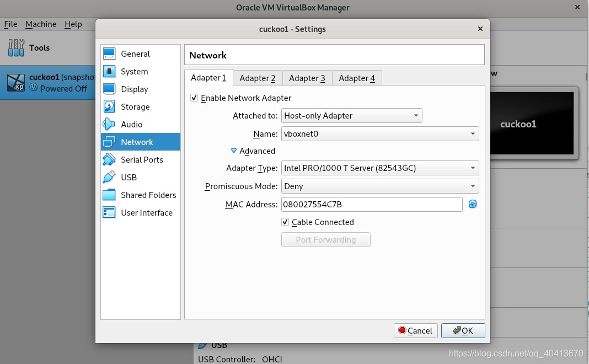Select the General category label
Viewport: 589px width, 364px height.
135,53
